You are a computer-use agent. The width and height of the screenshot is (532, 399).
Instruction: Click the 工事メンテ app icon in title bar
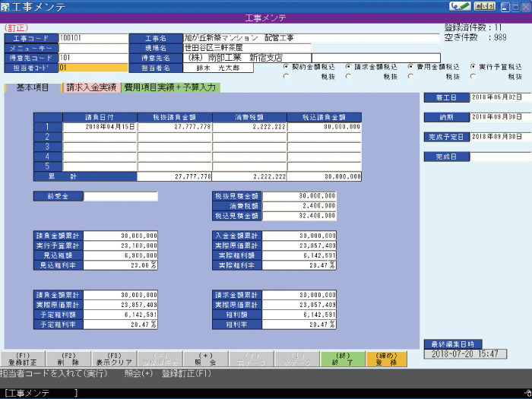point(6,6)
